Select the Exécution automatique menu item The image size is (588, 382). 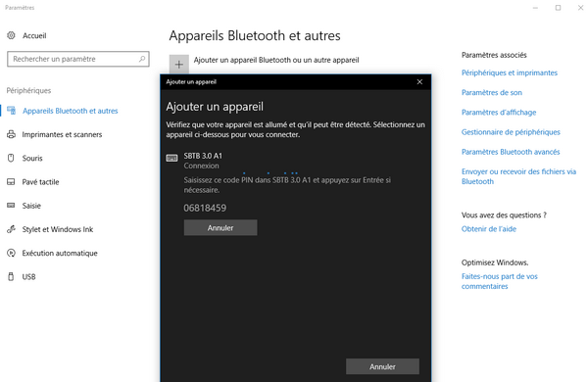[x=60, y=253]
